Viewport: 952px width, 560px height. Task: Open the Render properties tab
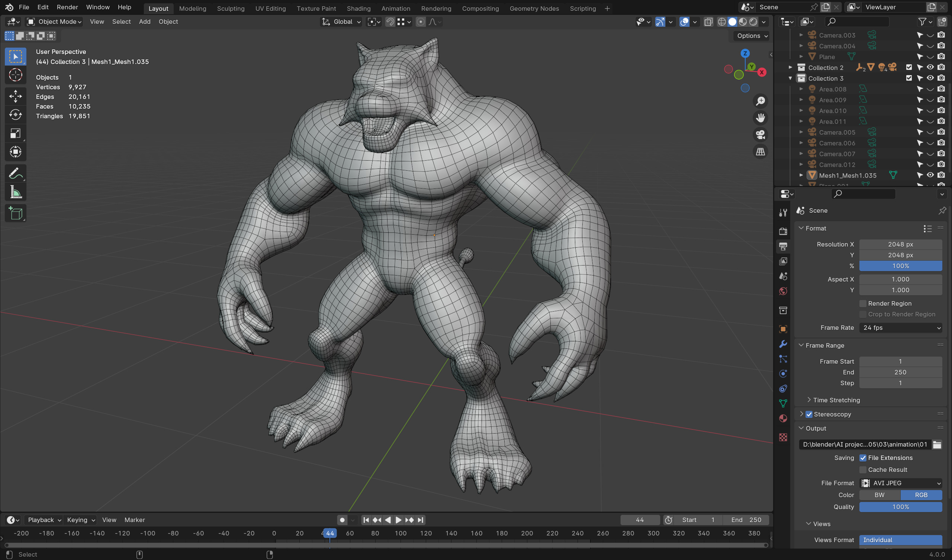tap(783, 231)
